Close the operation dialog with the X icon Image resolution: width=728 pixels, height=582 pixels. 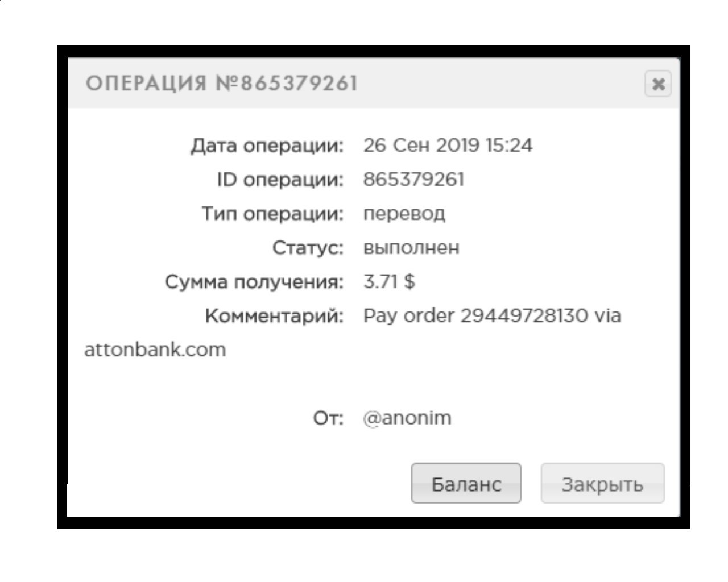(x=658, y=84)
